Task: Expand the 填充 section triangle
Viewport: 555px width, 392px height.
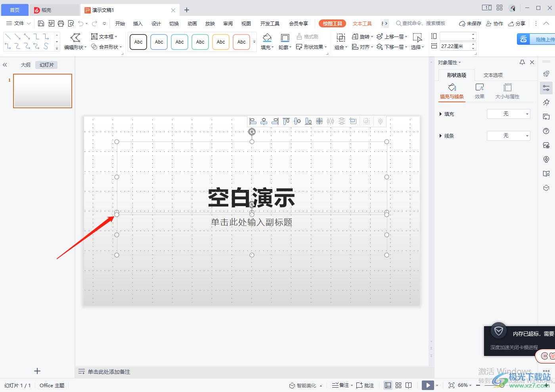Action: tap(440, 114)
